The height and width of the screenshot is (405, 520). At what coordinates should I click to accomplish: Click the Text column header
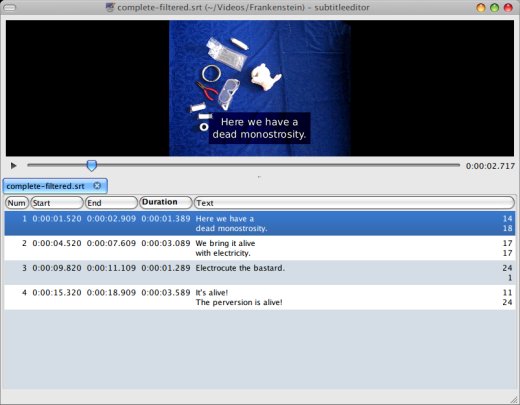click(354, 203)
